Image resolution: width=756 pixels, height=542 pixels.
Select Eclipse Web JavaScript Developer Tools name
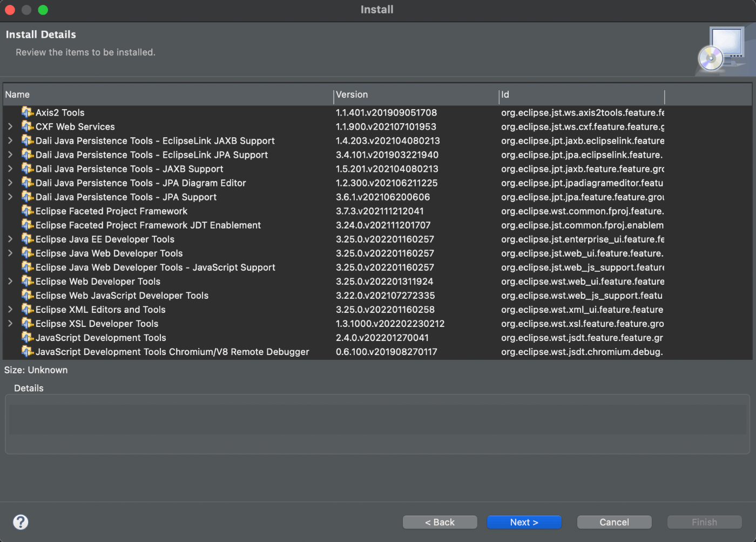tap(122, 295)
